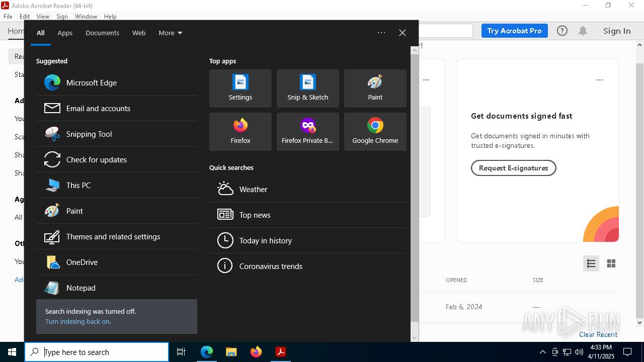This screenshot has width=644, height=362.
Task: Show hidden system tray icons
Action: [542, 352]
